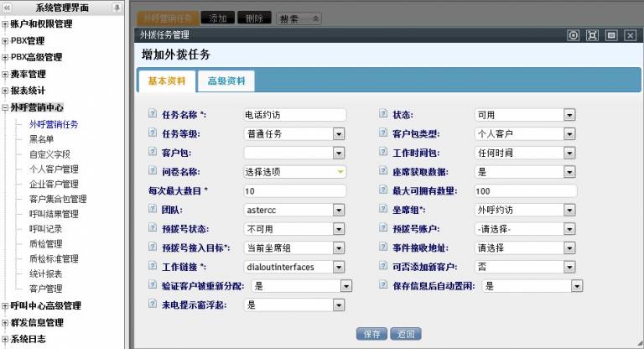The image size is (644, 349).
Task: Expand the 呼叫中心高级管理 section
Action: (5, 306)
